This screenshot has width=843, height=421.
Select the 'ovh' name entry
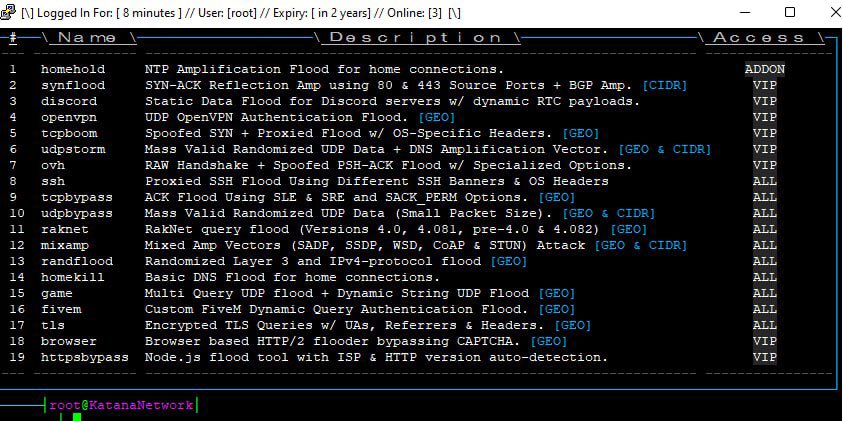pos(53,166)
